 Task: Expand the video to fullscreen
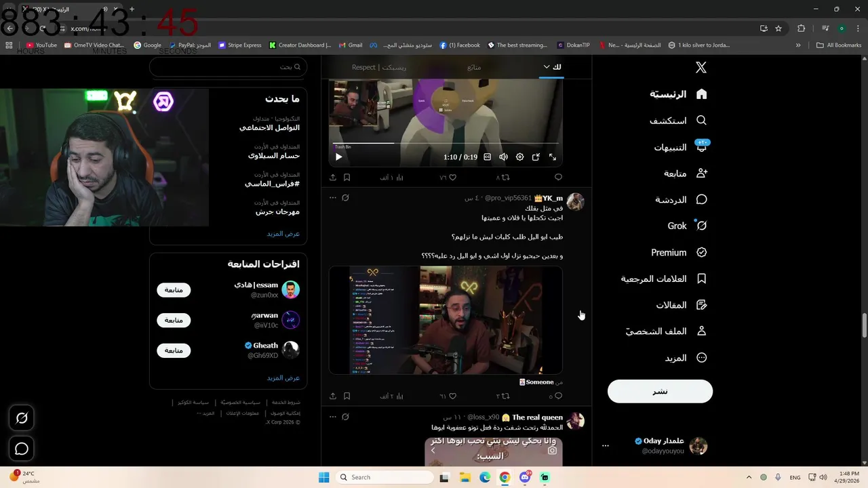pos(553,157)
